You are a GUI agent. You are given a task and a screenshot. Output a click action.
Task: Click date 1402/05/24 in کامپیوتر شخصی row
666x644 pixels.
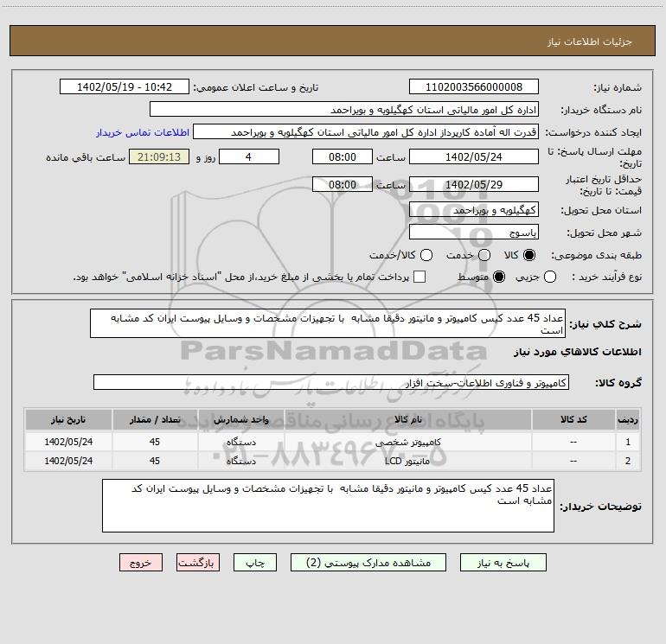pos(68,442)
